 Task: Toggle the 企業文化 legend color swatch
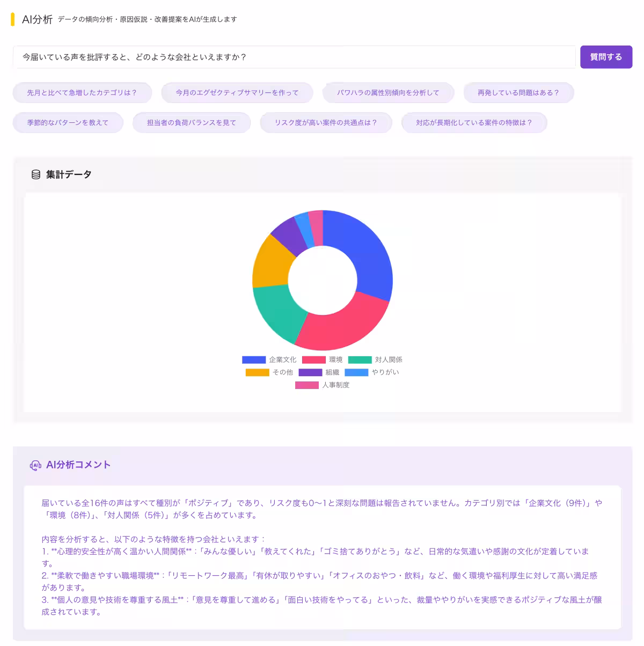254,360
